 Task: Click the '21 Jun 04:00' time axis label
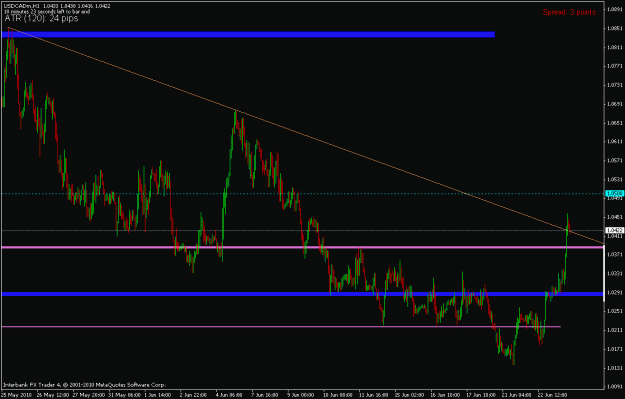pyautogui.click(x=517, y=395)
